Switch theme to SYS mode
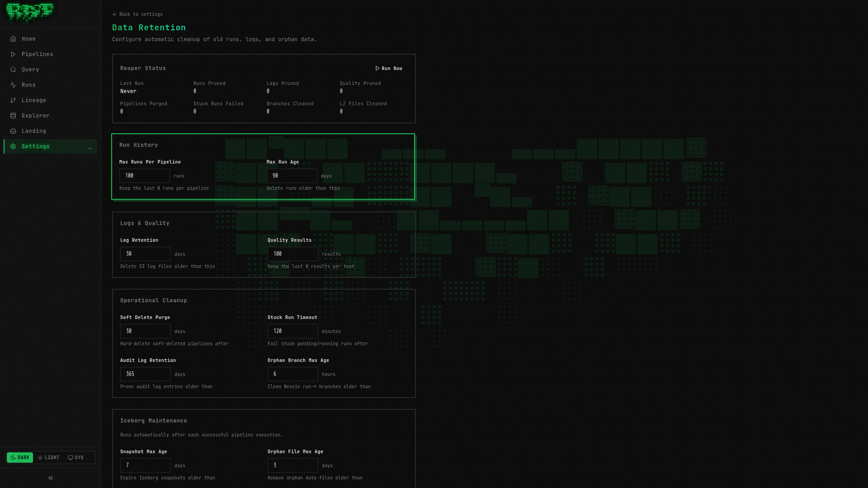The height and width of the screenshot is (488, 868). click(x=76, y=457)
